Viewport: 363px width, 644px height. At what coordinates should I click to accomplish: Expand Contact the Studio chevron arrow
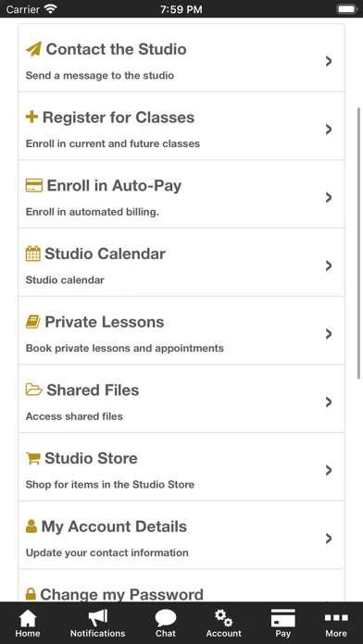[x=329, y=61]
